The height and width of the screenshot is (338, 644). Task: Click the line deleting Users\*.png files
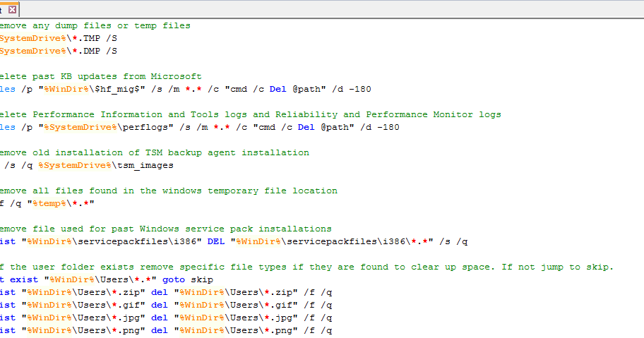pos(166,331)
